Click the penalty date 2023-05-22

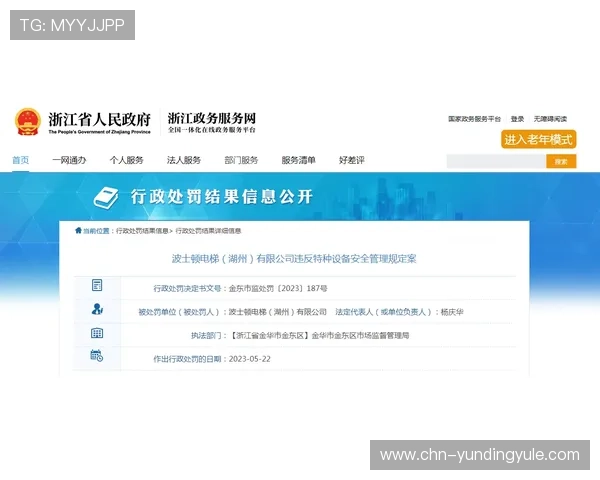(x=249, y=359)
